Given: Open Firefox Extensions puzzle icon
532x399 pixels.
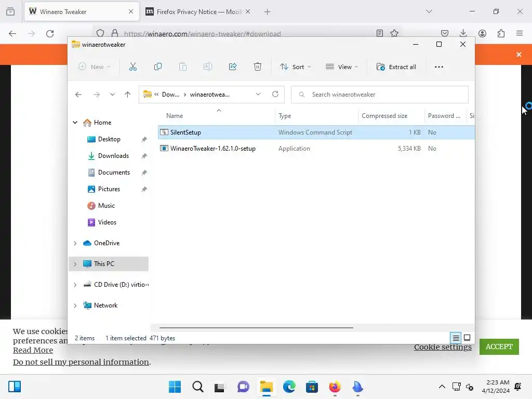Looking at the screenshot, I should pyautogui.click(x=501, y=33).
